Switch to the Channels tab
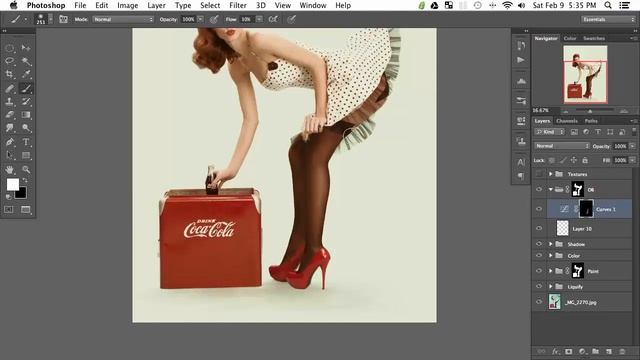This screenshot has height=360, width=640. tap(567, 121)
